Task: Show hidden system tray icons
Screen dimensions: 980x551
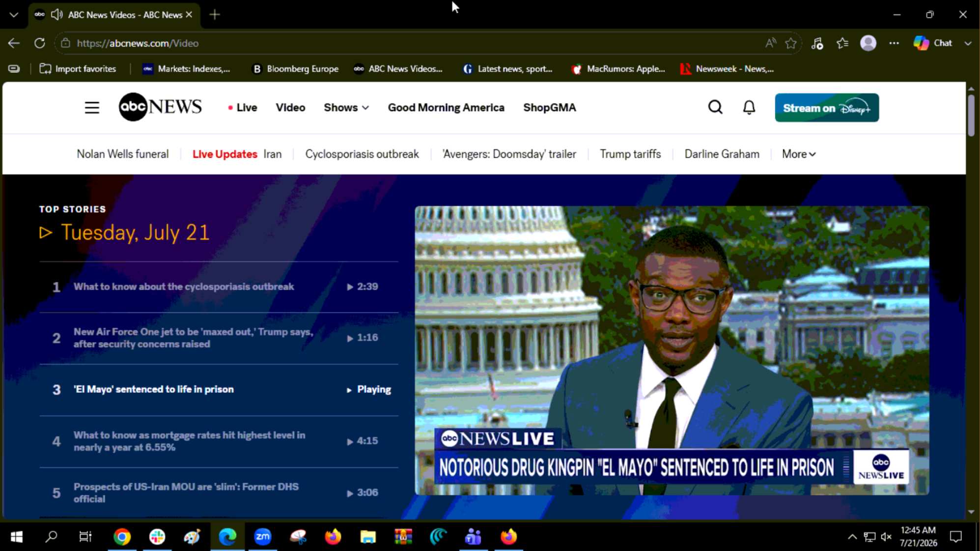Action: tap(852, 537)
